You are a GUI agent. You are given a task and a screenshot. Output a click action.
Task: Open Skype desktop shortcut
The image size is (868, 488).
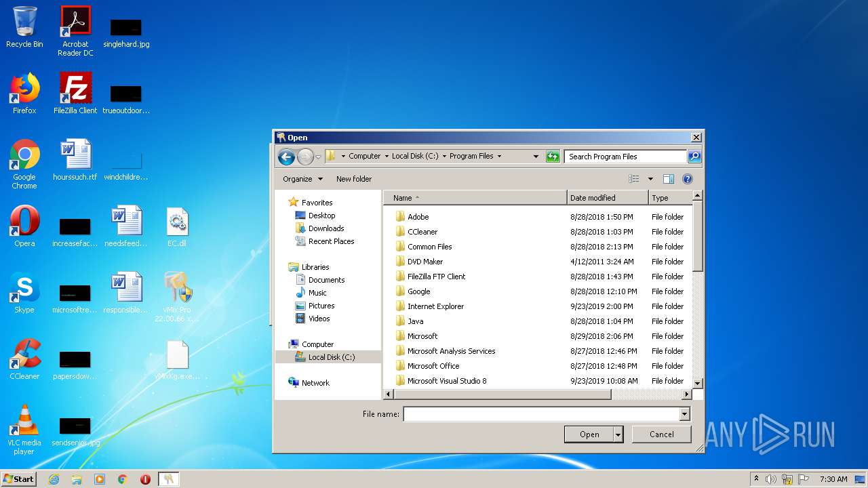(x=24, y=293)
